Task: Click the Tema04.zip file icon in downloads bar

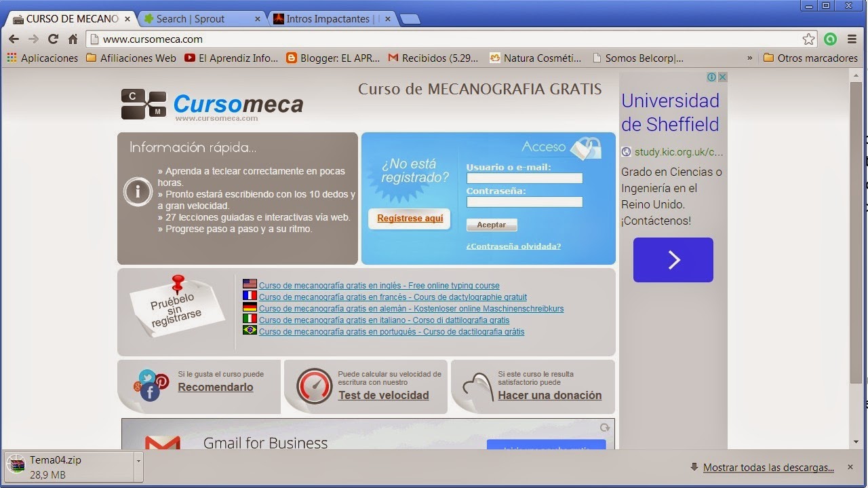Action: 16,466
